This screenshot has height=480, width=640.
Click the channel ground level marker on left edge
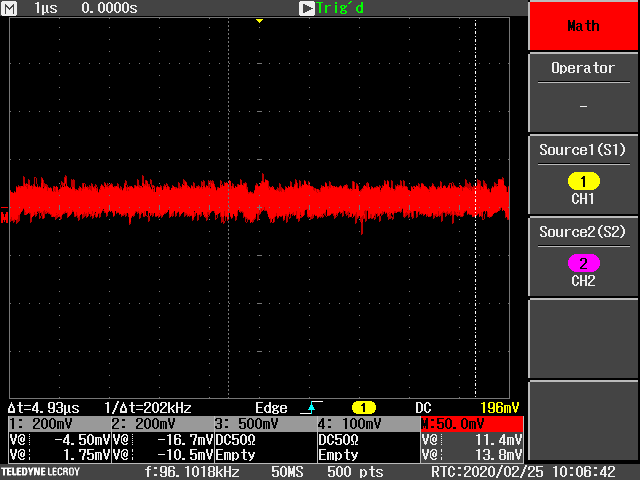click(4, 215)
